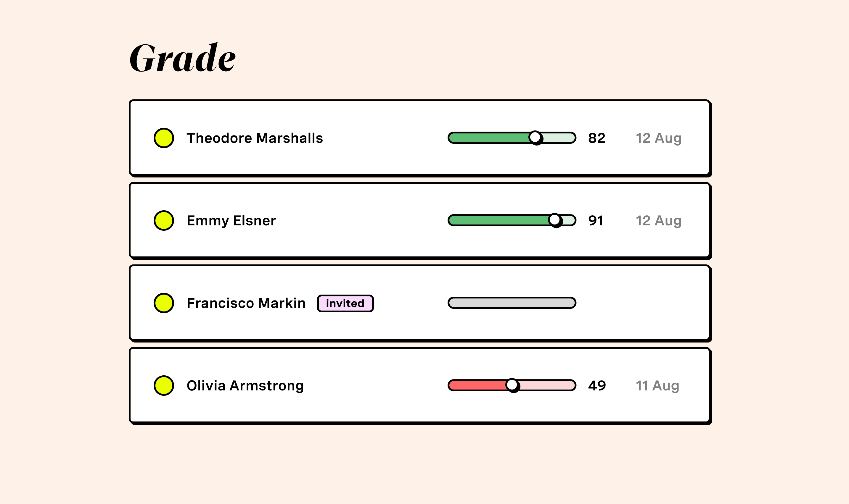Open Theodore Marshalls' name
849x504 pixels.
pos(255,138)
